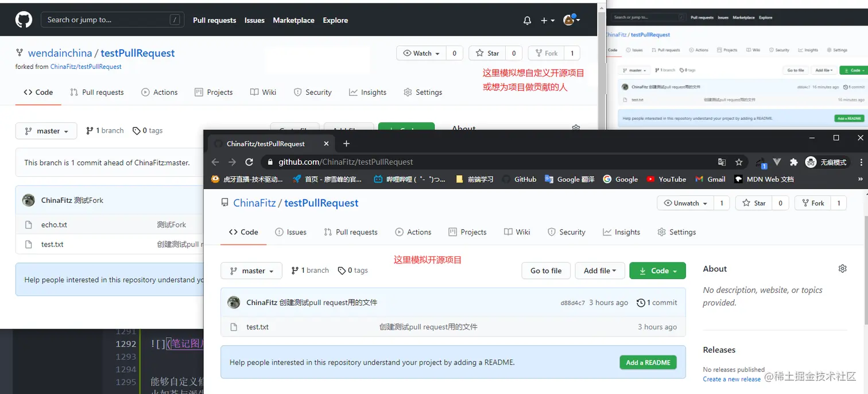Image resolution: width=868 pixels, height=394 pixels.
Task: Close the ChinaFitz/testPullRequest Chrome tab
Action: (326, 144)
